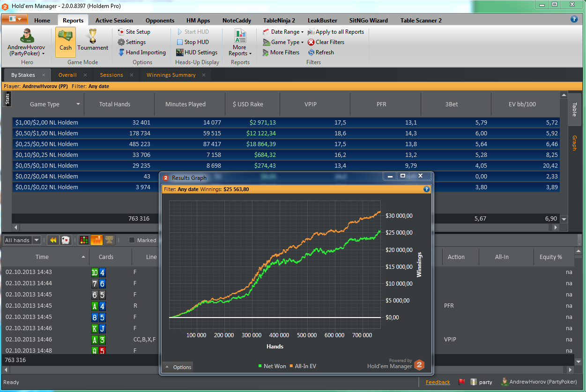
Task: Click Start HUD
Action: pos(193,32)
